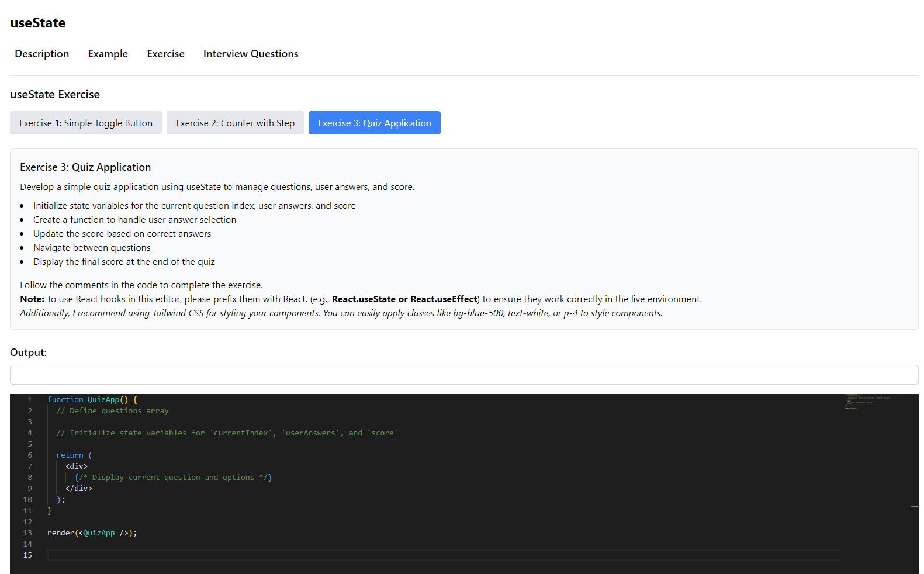Click 'Display current question and options' comment
This screenshot has height=574, width=924.
click(173, 478)
